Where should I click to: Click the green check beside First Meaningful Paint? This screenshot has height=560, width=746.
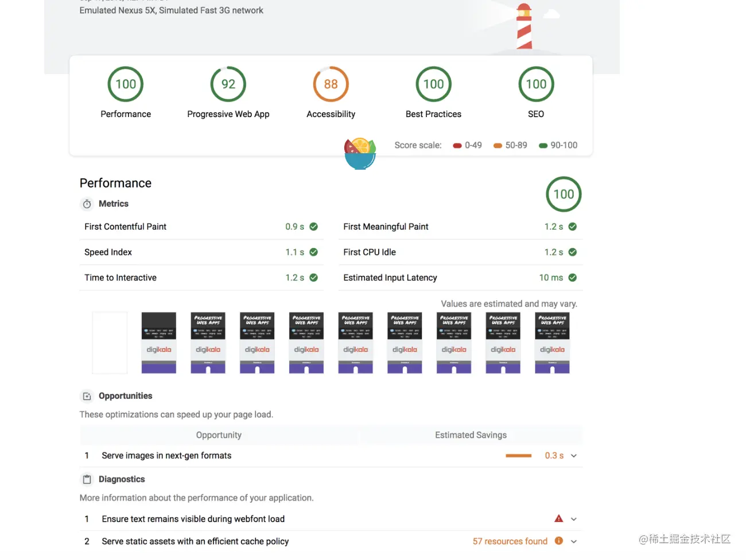[x=573, y=227]
